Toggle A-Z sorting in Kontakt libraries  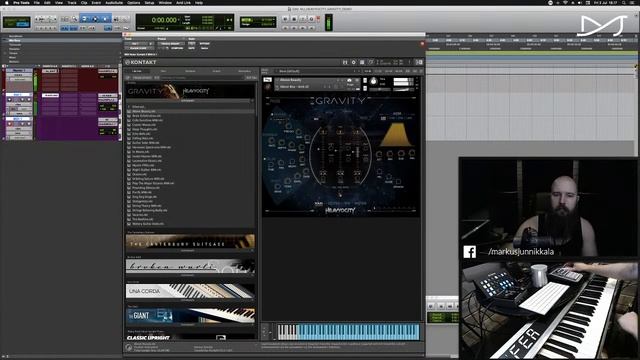click(156, 78)
